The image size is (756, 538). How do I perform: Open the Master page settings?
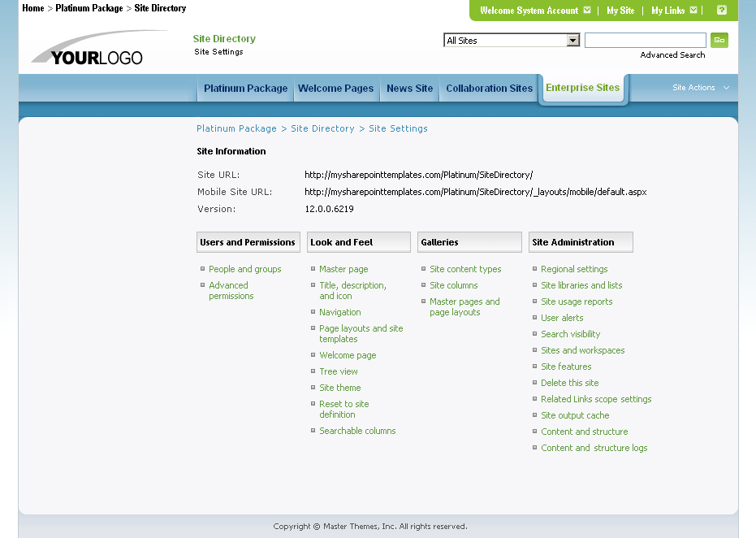click(x=343, y=268)
